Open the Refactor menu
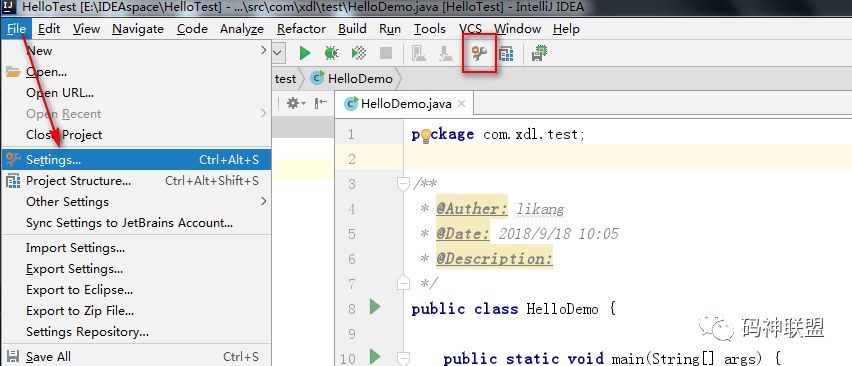Image resolution: width=852 pixels, height=366 pixels. [x=302, y=29]
